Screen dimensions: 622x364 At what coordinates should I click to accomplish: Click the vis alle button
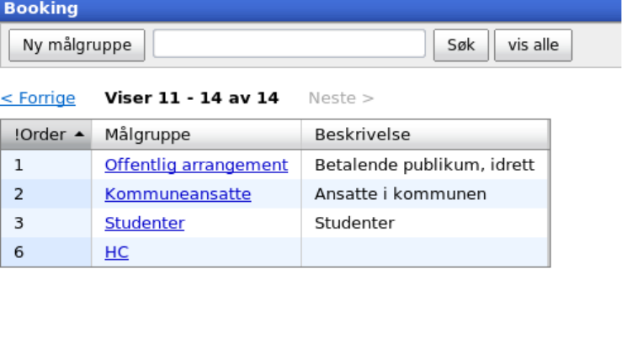coord(533,45)
